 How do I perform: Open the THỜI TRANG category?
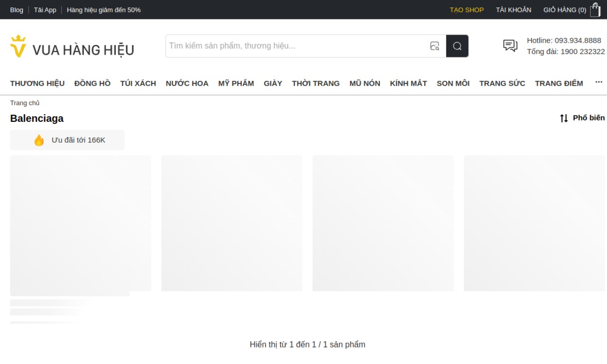pyautogui.click(x=316, y=83)
